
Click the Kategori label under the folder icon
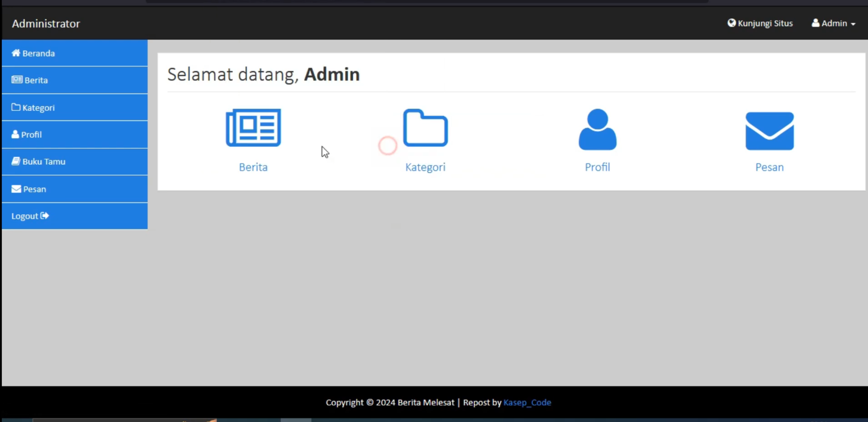(x=425, y=167)
